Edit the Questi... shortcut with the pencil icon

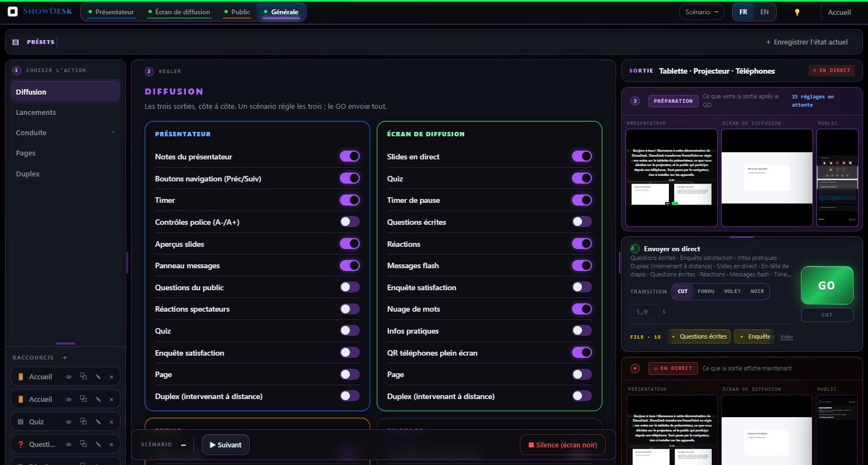[x=98, y=445]
